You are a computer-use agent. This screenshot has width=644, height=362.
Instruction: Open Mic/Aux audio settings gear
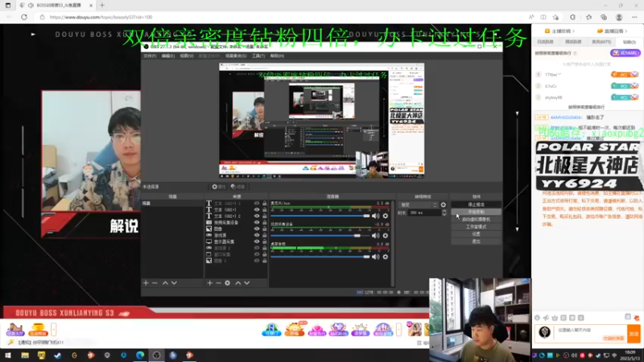click(386, 216)
